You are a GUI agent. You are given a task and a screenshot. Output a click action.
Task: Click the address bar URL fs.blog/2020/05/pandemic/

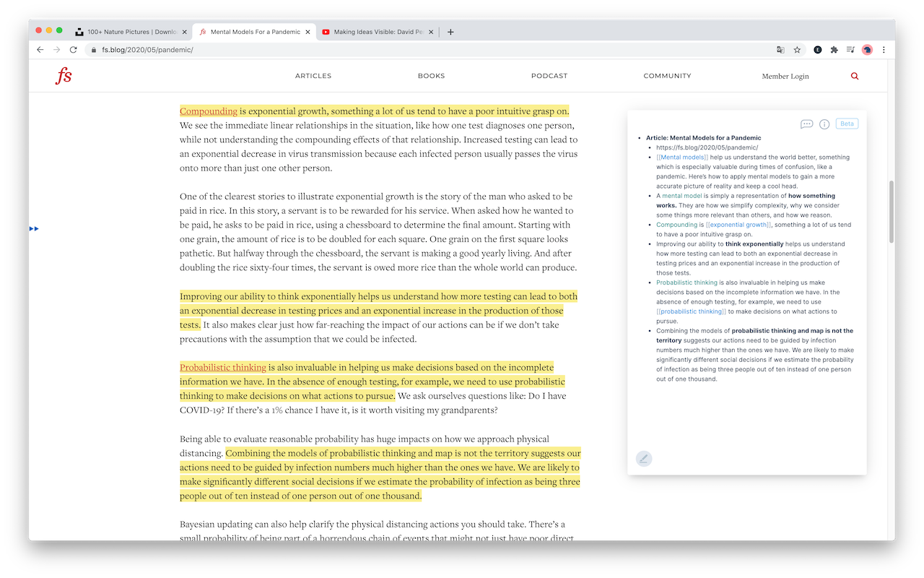(147, 50)
